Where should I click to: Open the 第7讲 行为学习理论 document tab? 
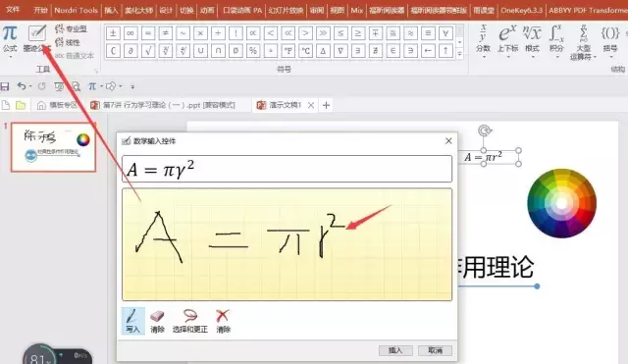[x=163, y=105]
